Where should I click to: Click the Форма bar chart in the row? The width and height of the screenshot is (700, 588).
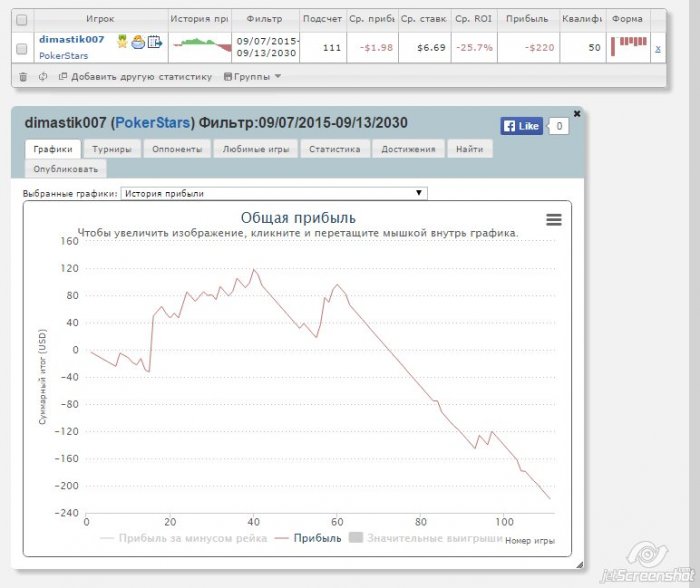point(629,46)
